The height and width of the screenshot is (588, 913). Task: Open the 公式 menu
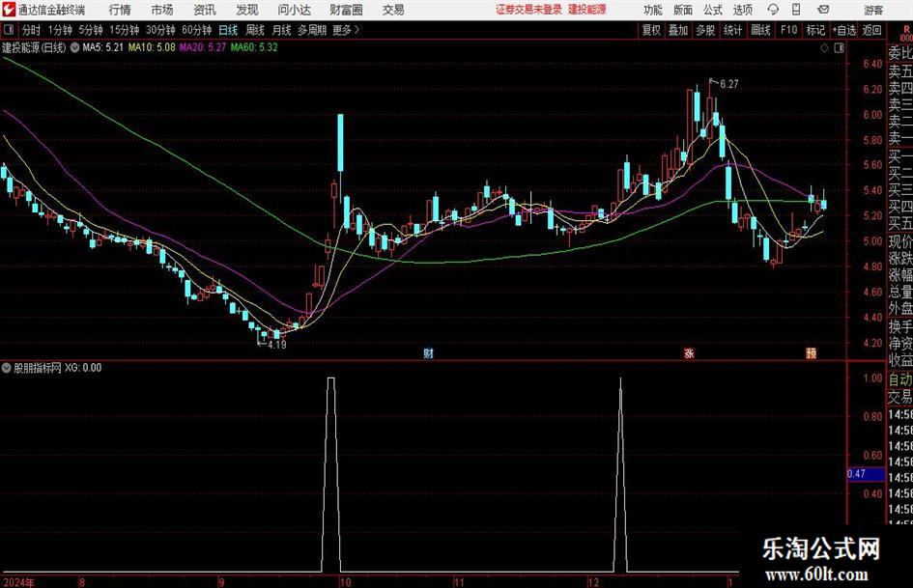pos(713,10)
